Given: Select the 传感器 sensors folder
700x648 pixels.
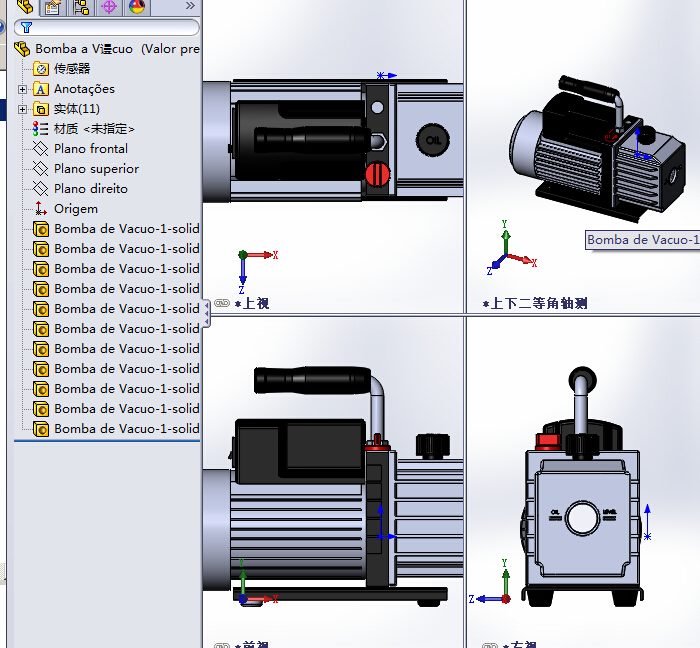Looking at the screenshot, I should (x=62, y=69).
